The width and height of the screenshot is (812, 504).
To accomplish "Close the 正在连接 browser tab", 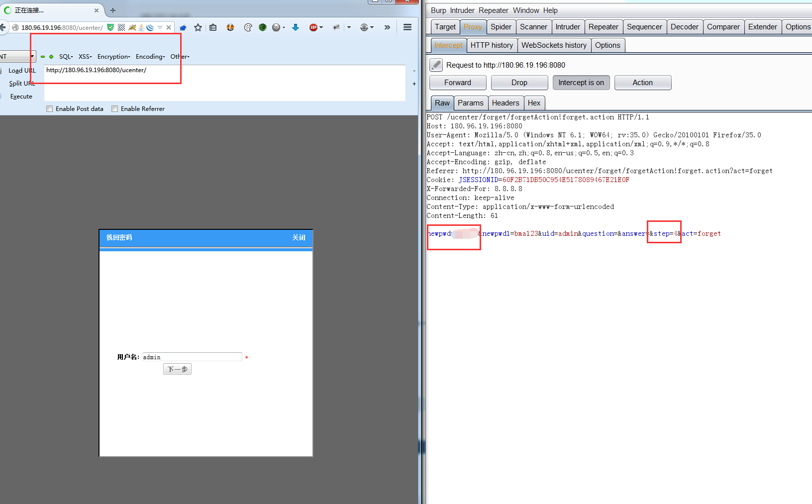I will pos(97,10).
